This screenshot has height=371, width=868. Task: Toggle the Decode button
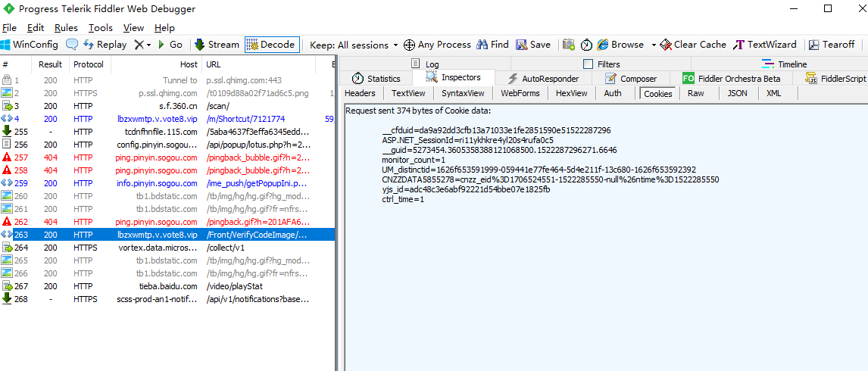[x=272, y=45]
